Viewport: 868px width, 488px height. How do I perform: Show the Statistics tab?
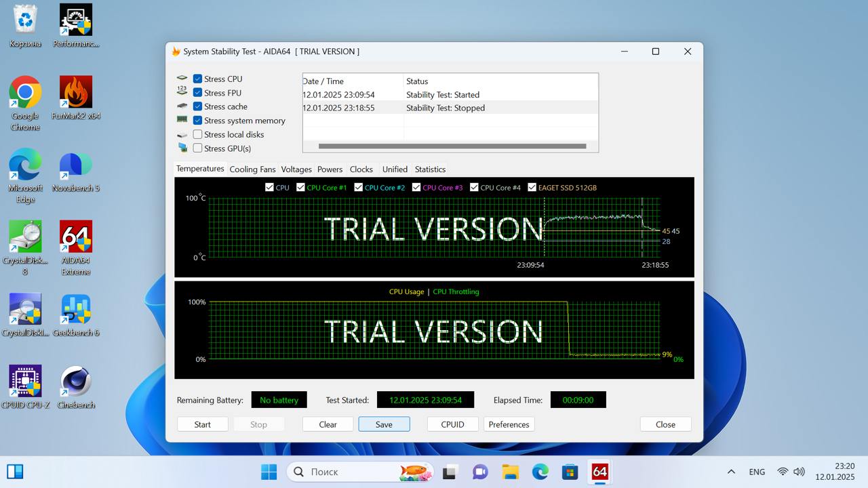[430, 169]
